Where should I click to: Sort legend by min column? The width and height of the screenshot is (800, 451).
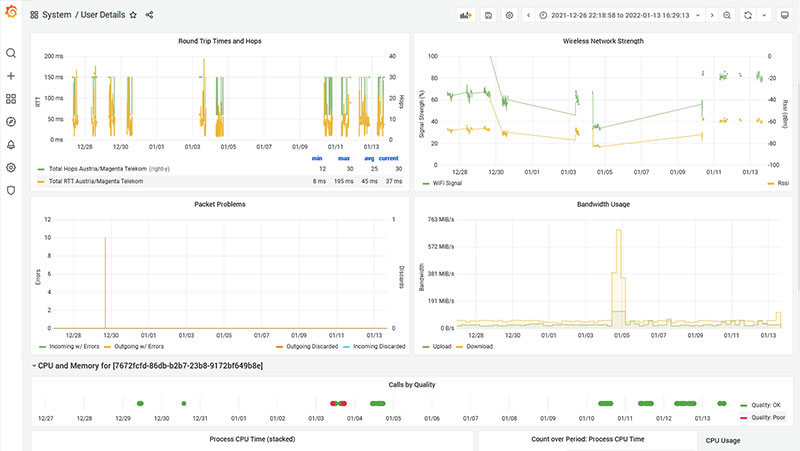click(x=317, y=158)
